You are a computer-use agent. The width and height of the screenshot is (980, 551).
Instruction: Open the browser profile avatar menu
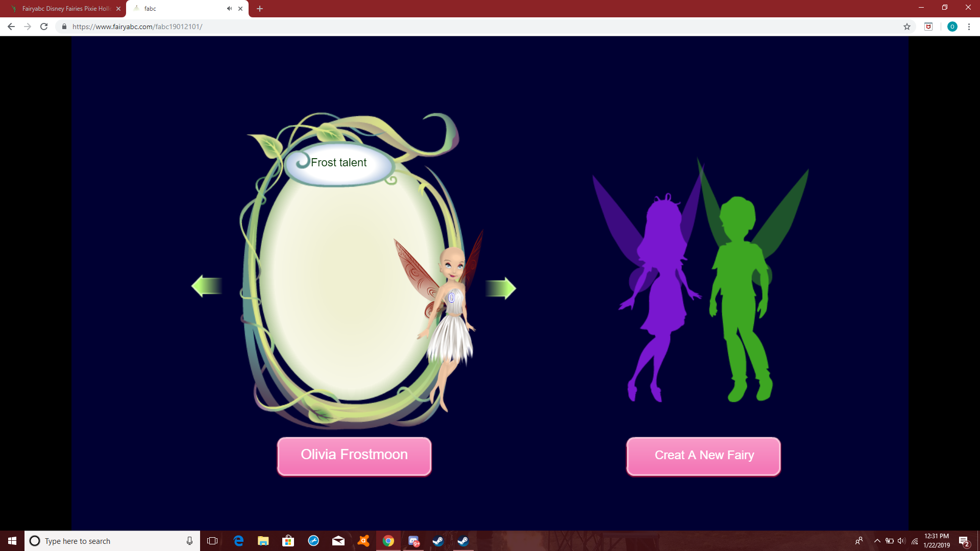pyautogui.click(x=952, y=27)
